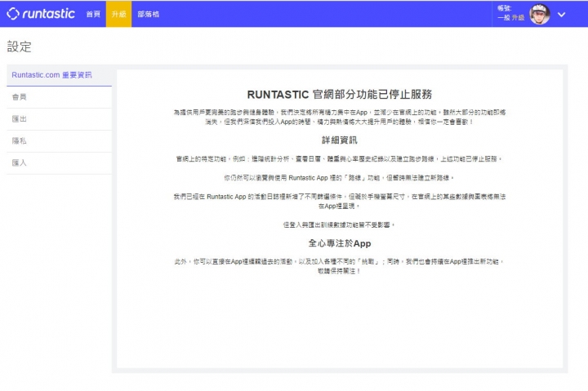Select Runtastic.com 重要資訊 sidebar tab
This screenshot has width=588, height=391.
tap(60, 75)
